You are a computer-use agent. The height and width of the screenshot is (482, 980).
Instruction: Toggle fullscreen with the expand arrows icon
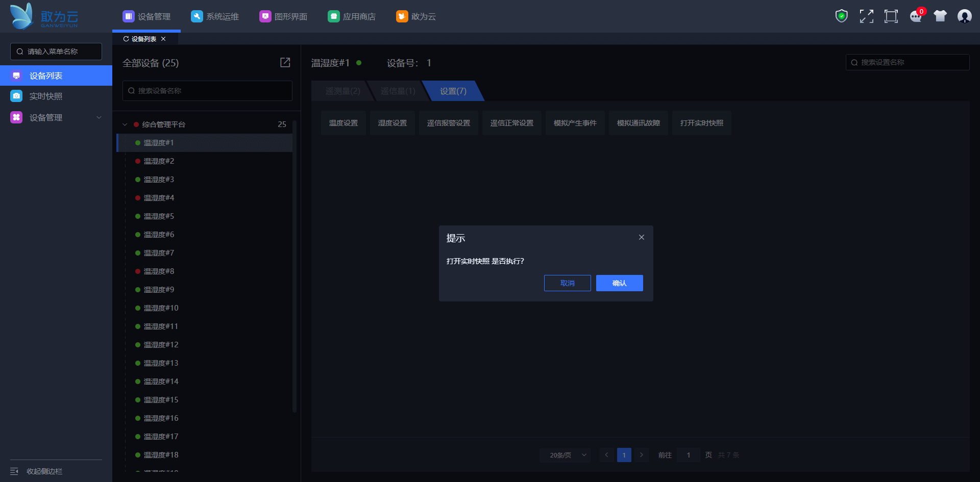point(866,16)
